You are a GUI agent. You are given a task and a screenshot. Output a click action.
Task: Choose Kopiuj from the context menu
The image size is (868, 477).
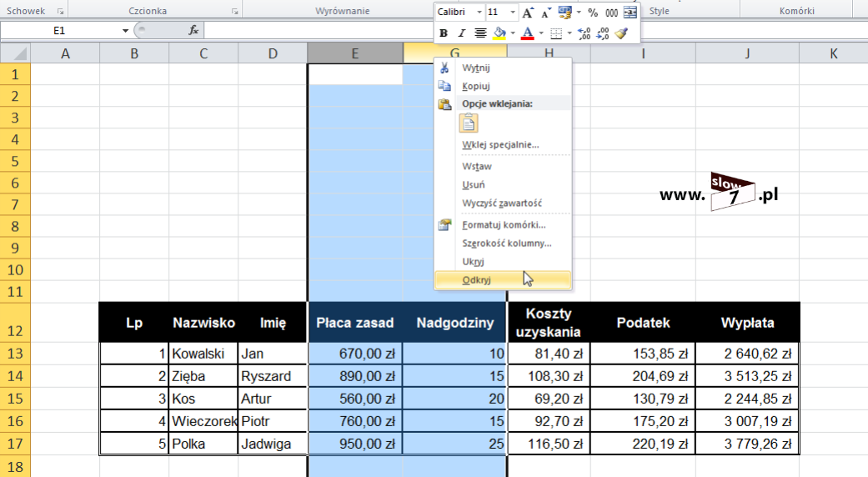[x=503, y=86]
